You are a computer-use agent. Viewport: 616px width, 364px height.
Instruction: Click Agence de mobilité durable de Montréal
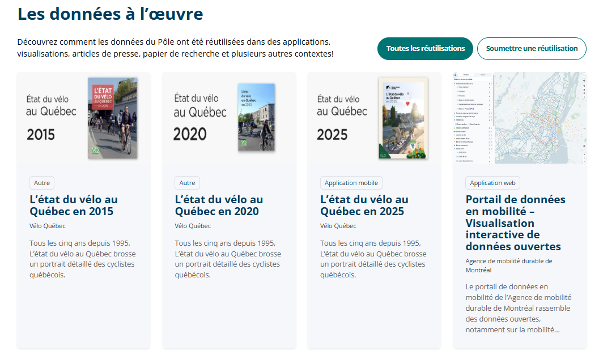pos(509,265)
